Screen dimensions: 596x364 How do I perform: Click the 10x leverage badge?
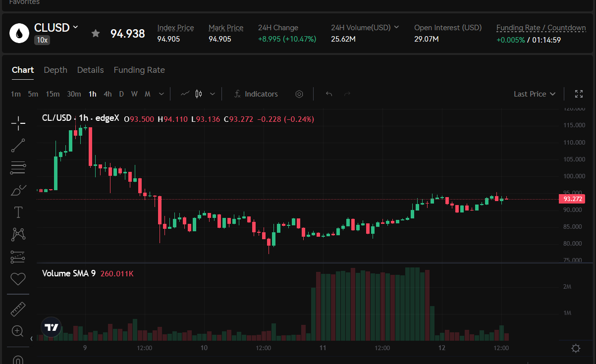point(42,40)
